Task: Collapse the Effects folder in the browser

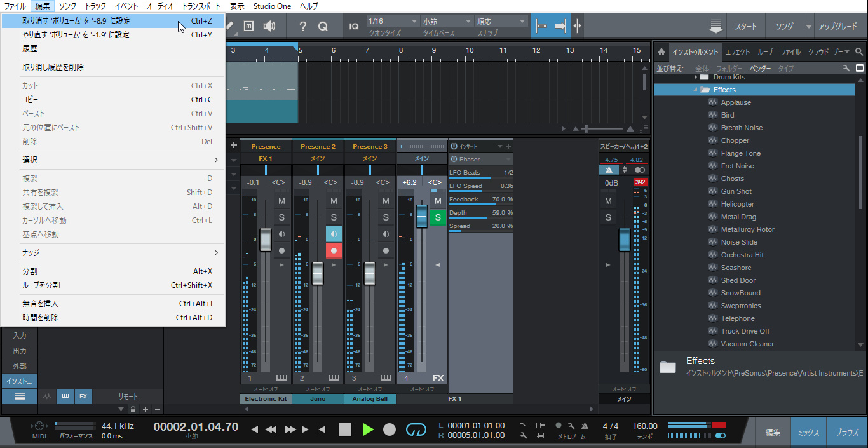Action: point(695,89)
